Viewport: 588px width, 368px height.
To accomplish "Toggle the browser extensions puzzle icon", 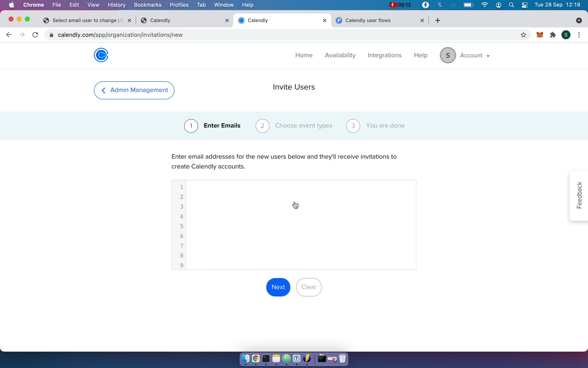I will [x=553, y=35].
